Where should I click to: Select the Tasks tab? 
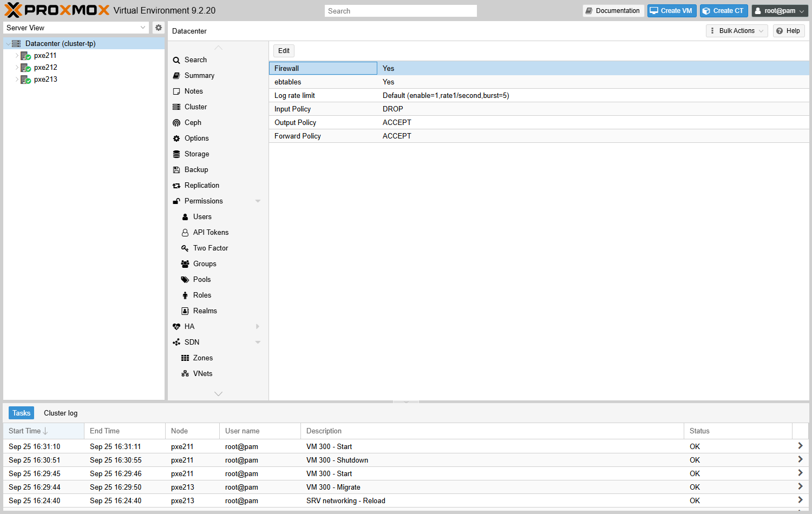click(x=22, y=413)
